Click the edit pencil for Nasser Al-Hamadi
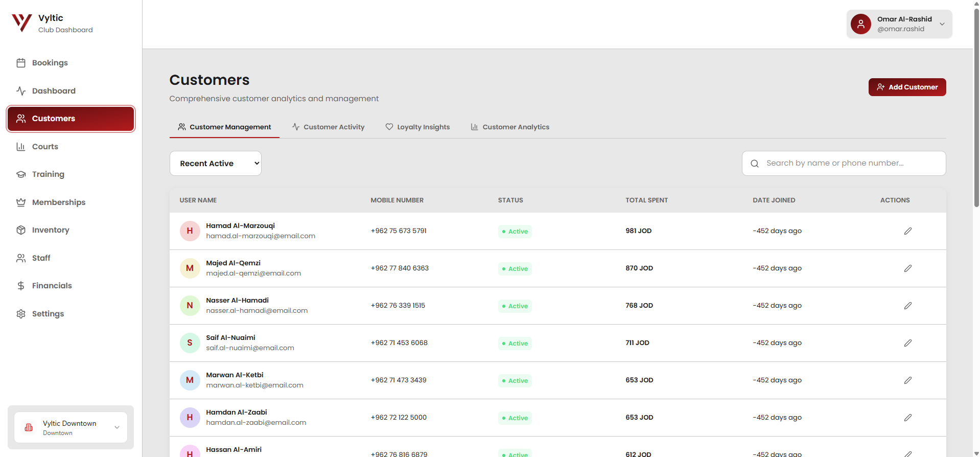Viewport: 980px width, 457px height. point(907,306)
